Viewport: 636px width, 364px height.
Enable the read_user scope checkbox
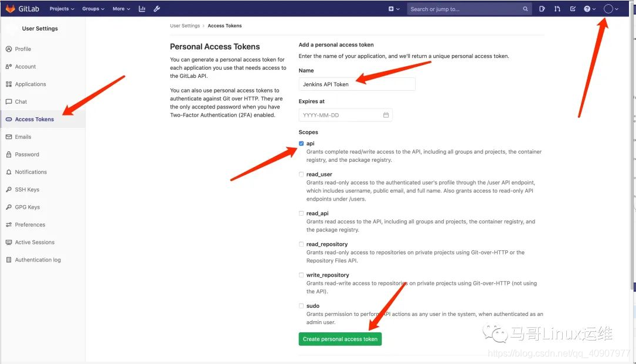coord(301,174)
